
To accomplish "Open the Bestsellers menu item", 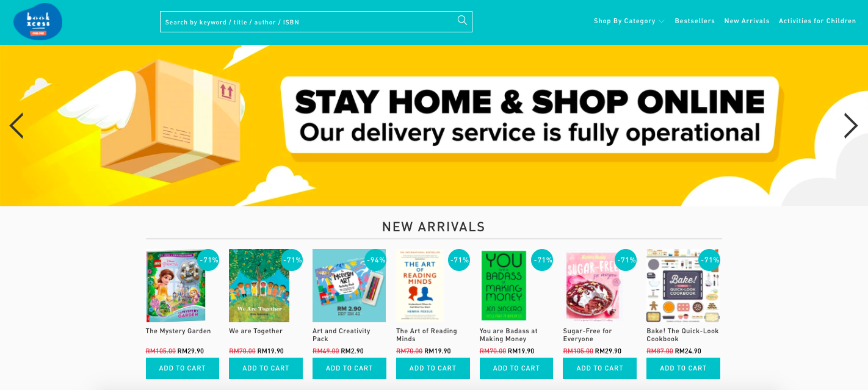I will click(x=695, y=21).
